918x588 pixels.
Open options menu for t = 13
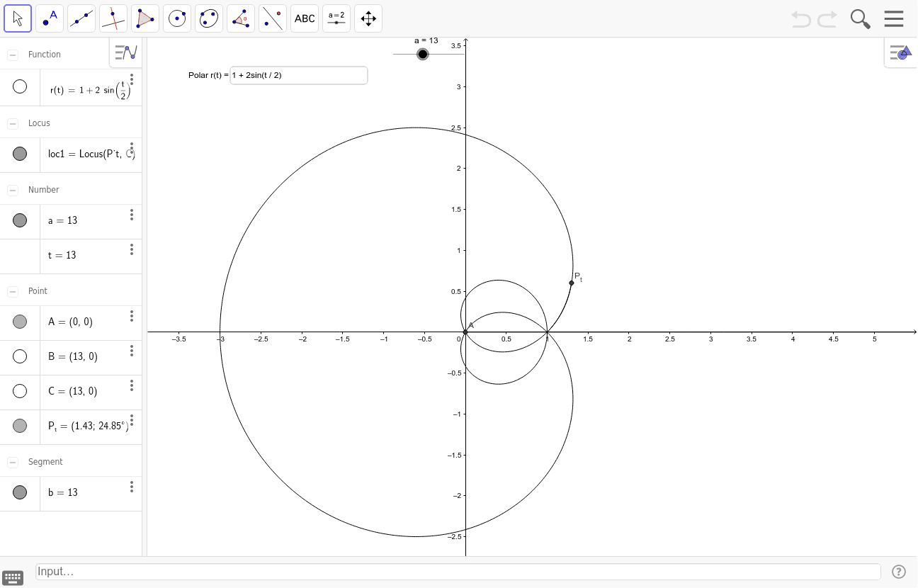[132, 249]
